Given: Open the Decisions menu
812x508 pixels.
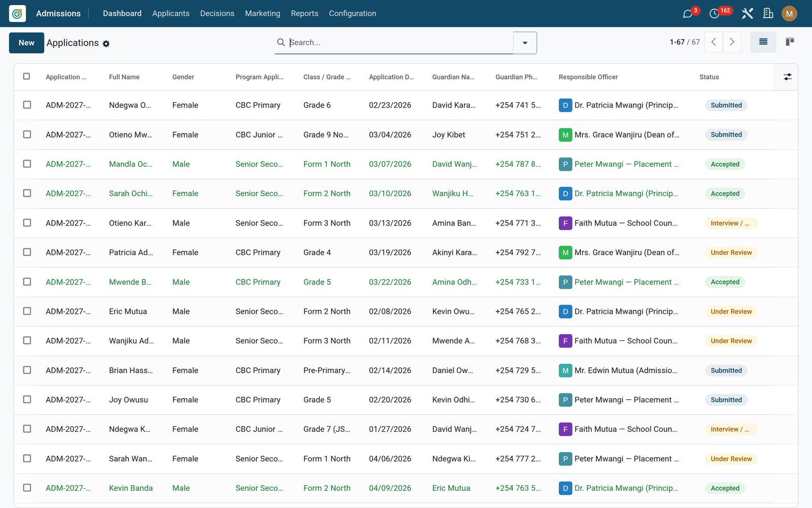Looking at the screenshot, I should 217,13.
